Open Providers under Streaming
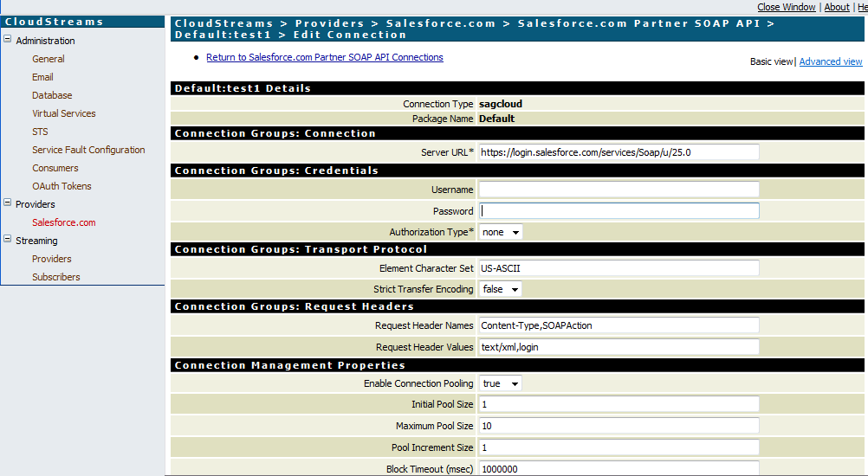This screenshot has width=868, height=476. click(51, 259)
